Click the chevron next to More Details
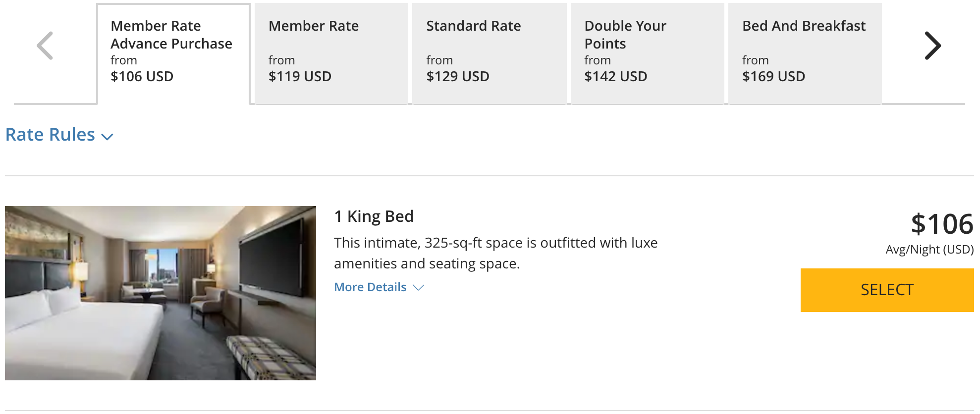980x414 pixels. pyautogui.click(x=419, y=288)
